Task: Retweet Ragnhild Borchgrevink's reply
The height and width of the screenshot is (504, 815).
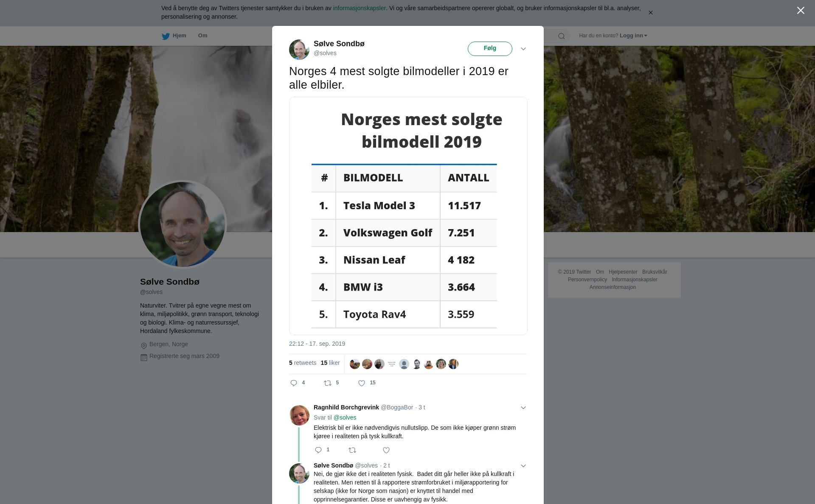Action: [352, 450]
